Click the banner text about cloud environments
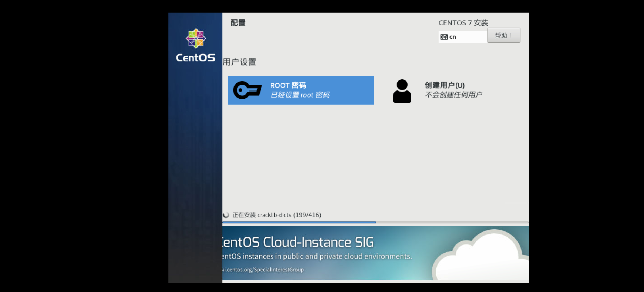This screenshot has height=292, width=644. click(x=317, y=256)
